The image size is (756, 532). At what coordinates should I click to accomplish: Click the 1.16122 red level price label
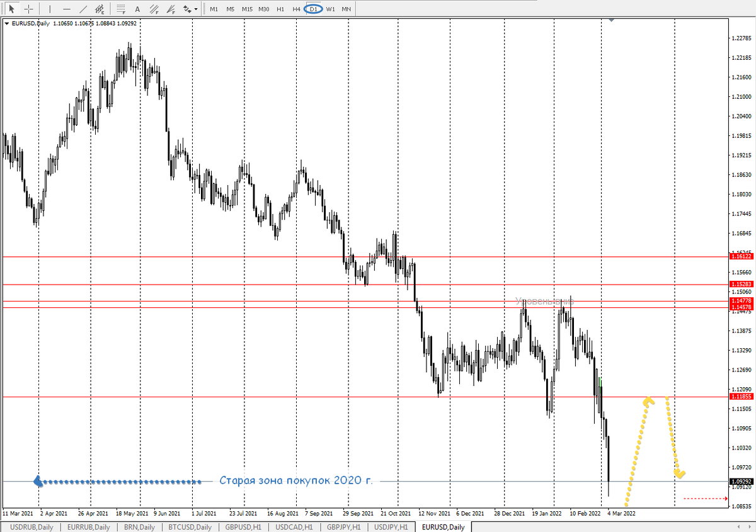tap(742, 257)
